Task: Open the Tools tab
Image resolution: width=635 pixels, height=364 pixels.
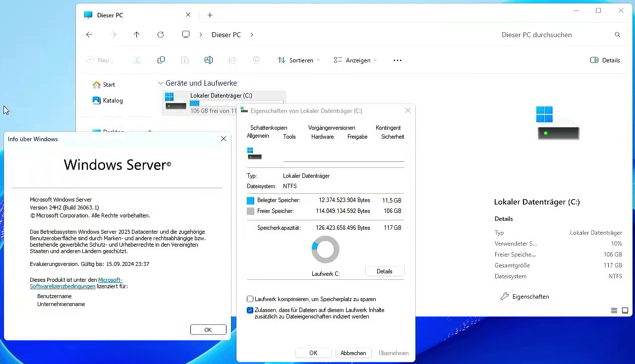Action: coord(289,137)
